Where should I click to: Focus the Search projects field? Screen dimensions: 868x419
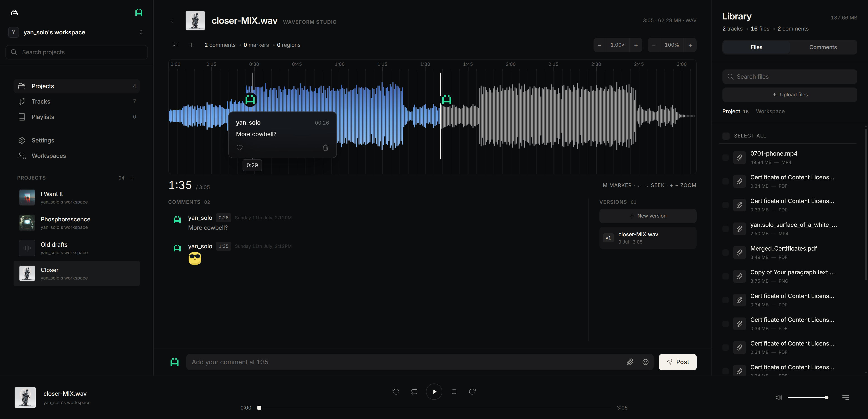[76, 52]
